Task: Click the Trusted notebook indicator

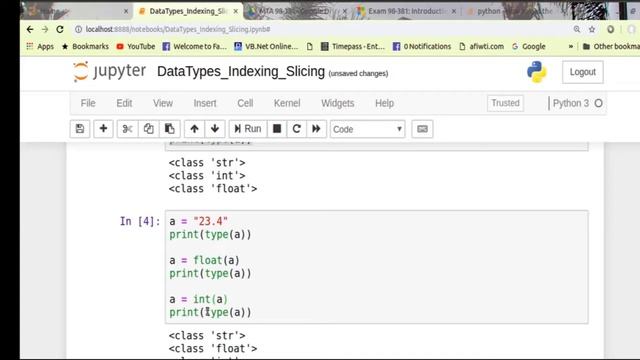Action: (505, 103)
